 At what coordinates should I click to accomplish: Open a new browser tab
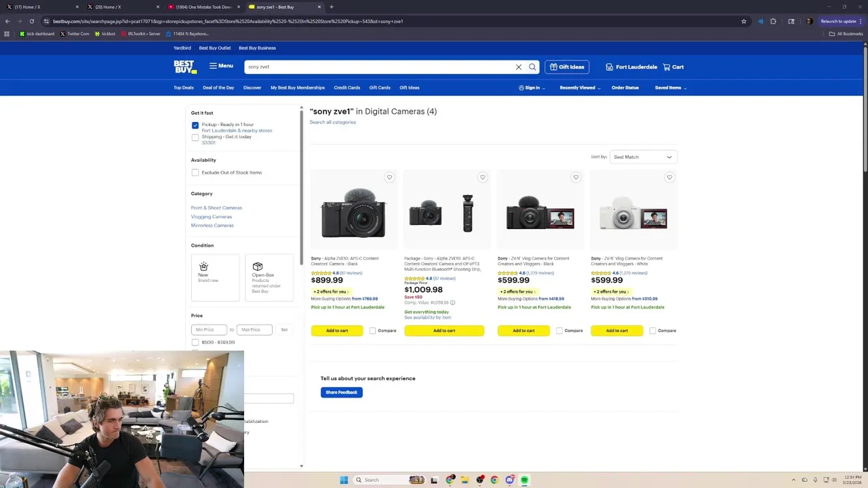332,7
